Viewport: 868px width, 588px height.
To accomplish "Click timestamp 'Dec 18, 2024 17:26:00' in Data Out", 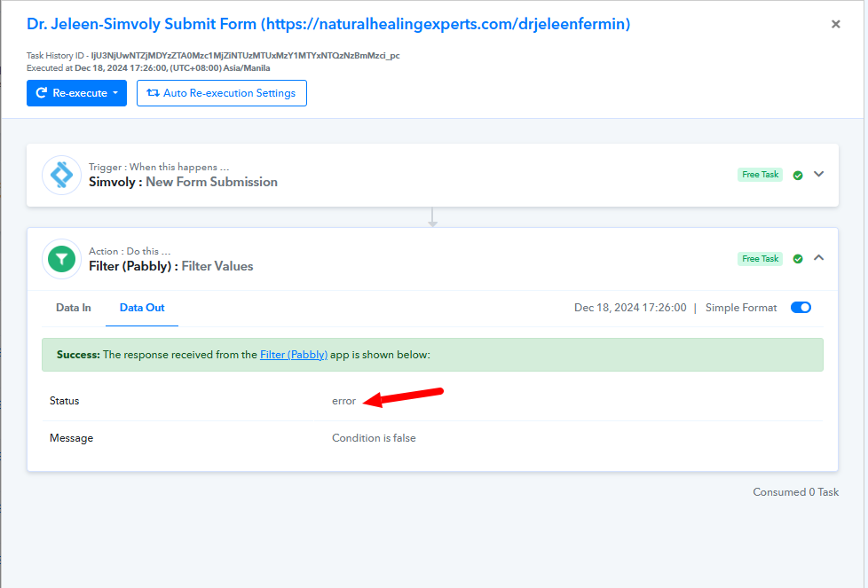I will click(x=630, y=308).
